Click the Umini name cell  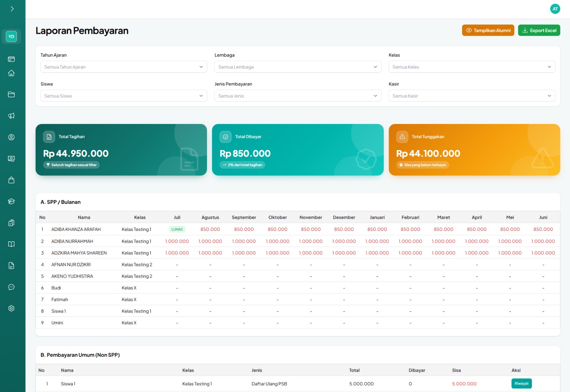(x=57, y=323)
